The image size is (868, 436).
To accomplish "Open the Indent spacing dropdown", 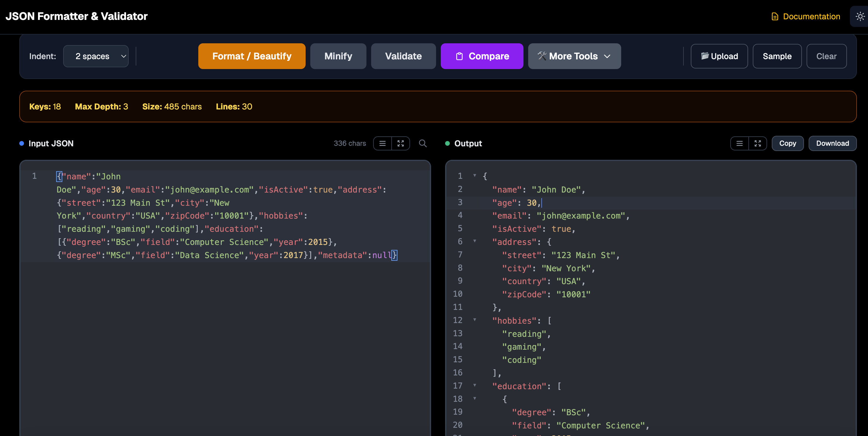I will point(96,56).
